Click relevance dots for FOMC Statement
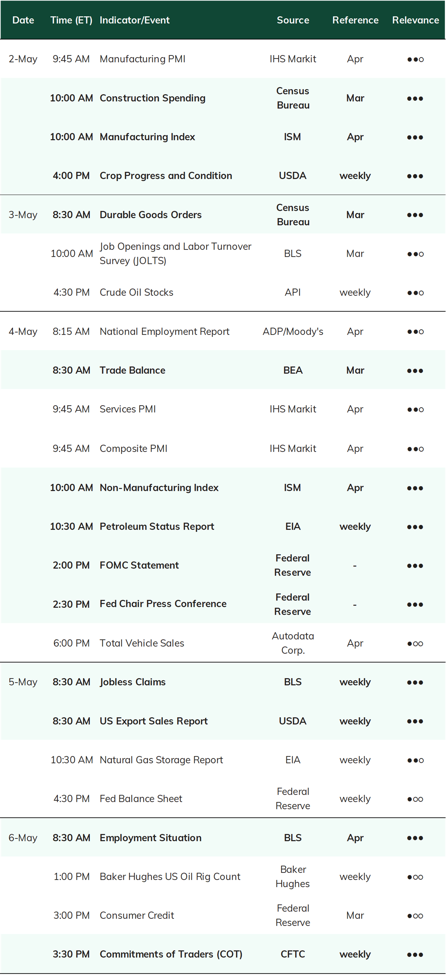The height and width of the screenshot is (980, 446). click(x=415, y=566)
